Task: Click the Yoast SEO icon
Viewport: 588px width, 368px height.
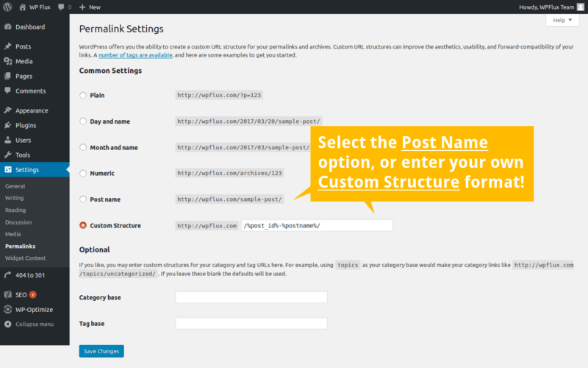Action: (7, 294)
